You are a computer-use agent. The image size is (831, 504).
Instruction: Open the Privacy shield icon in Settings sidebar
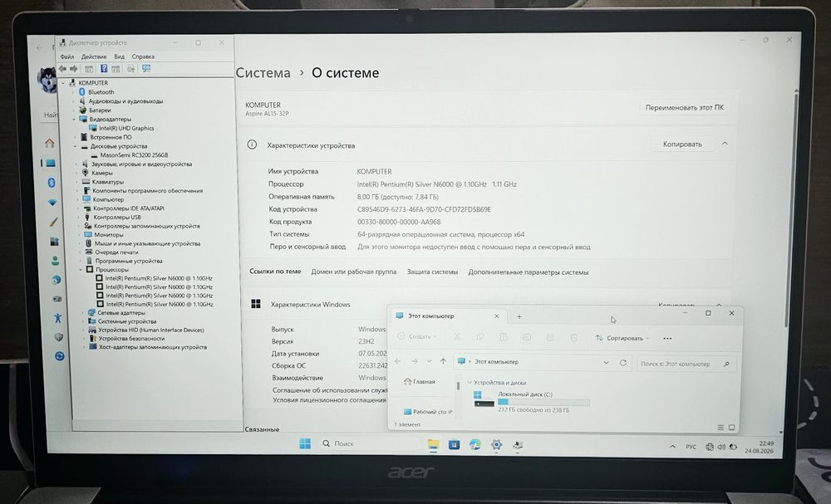click(58, 337)
